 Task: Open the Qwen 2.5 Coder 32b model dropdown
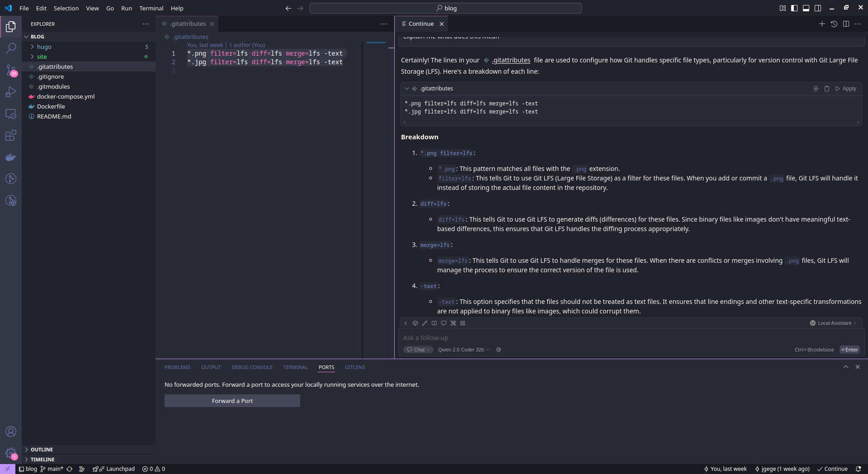point(463,350)
